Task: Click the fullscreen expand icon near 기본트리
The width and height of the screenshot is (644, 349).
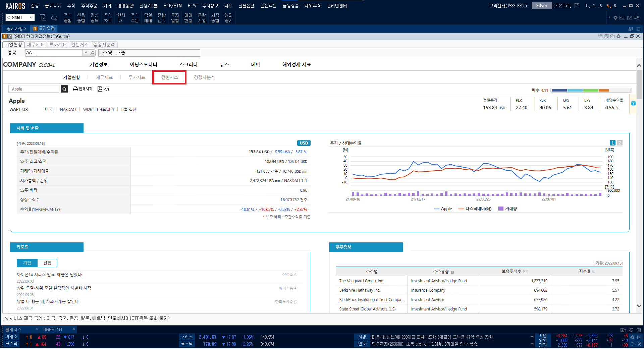Action: click(577, 6)
